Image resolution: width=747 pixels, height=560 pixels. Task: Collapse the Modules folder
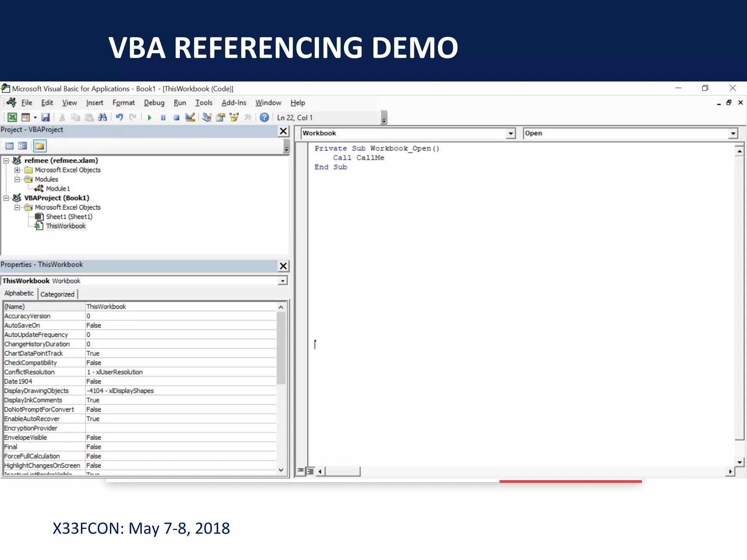[17, 179]
